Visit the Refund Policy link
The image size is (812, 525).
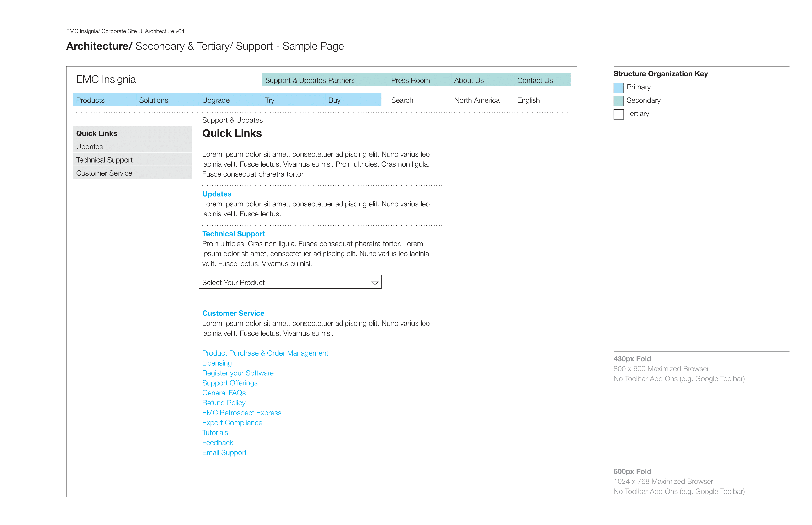pyautogui.click(x=224, y=403)
